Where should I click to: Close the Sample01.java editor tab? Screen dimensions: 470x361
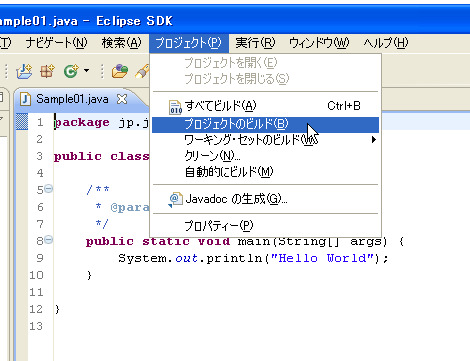click(122, 99)
